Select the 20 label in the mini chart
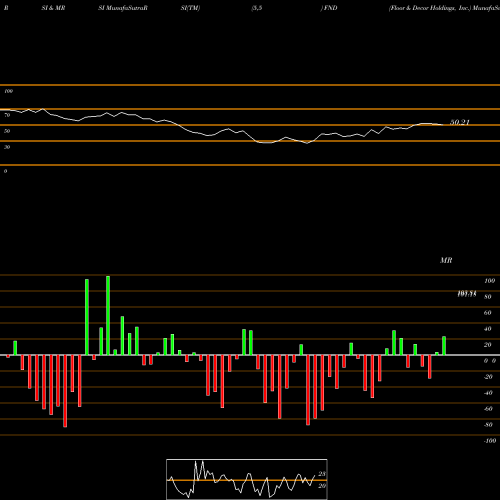This screenshot has height=500, width=500. click(x=322, y=486)
